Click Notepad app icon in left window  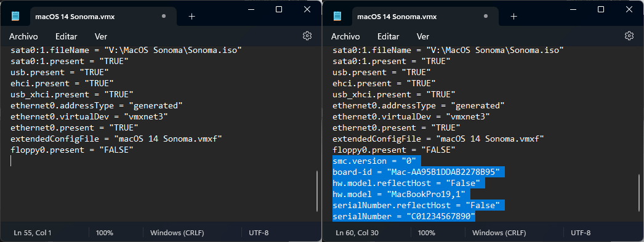(15, 17)
